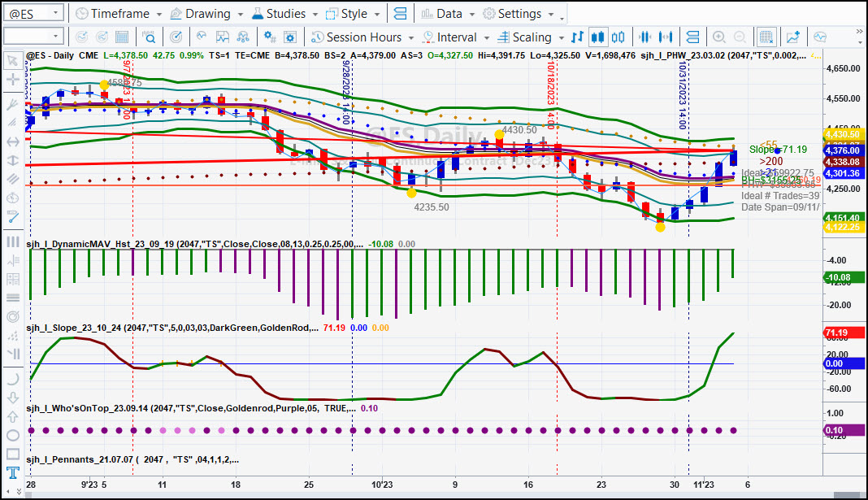868x500 pixels.
Task: Switch to hollow candlestick chart style
Action: (618, 37)
